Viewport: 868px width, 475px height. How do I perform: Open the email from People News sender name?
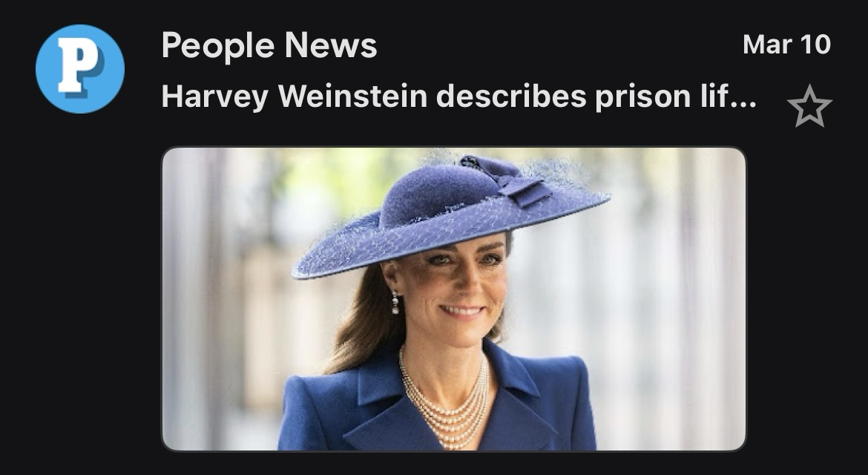click(269, 45)
